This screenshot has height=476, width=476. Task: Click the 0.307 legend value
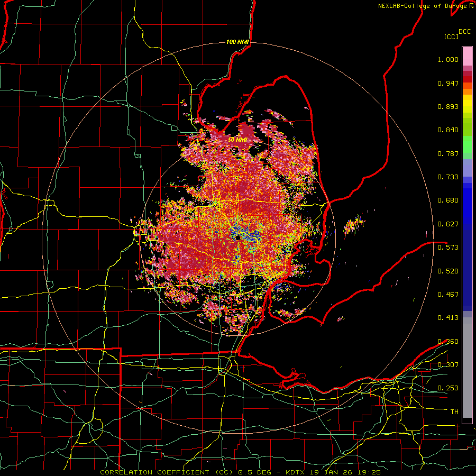[x=448, y=364]
